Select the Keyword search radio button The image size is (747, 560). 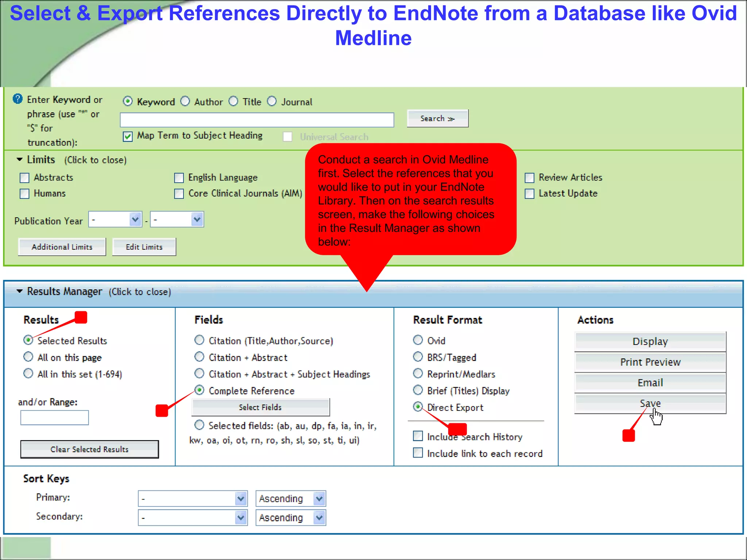127,101
